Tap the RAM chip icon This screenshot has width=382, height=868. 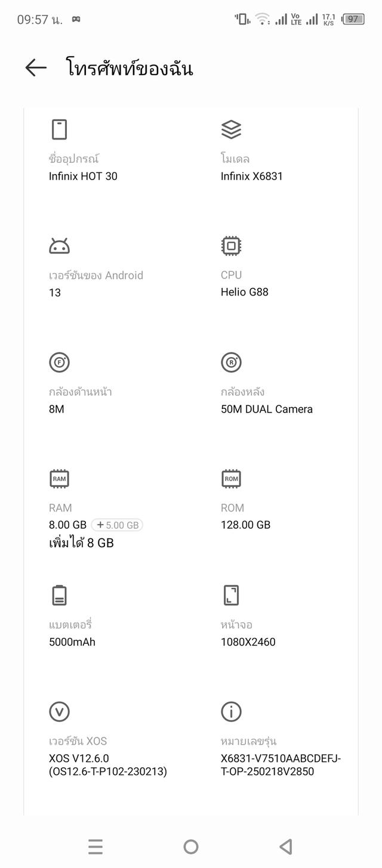pyautogui.click(x=59, y=478)
